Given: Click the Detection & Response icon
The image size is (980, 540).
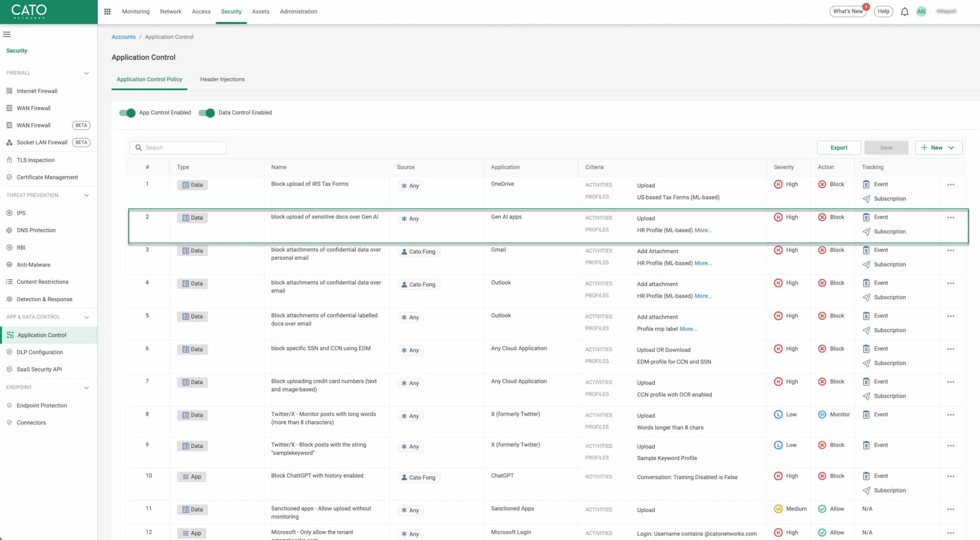Looking at the screenshot, I should pyautogui.click(x=9, y=299).
